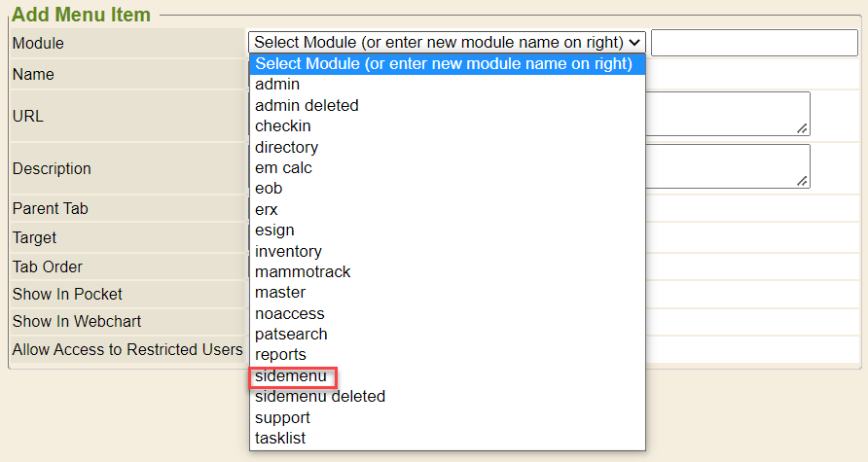Select 'erx' in the module list
Viewport: 868px width, 462px height.
tap(267, 209)
